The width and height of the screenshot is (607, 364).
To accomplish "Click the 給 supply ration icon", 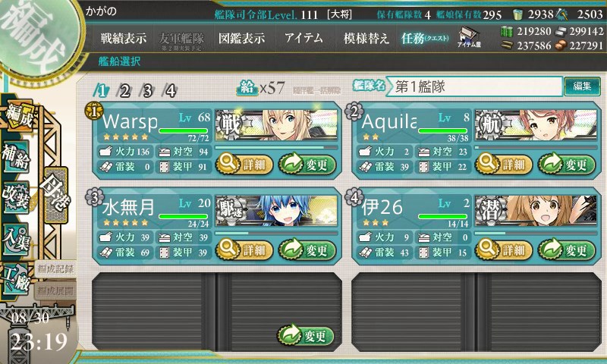I will [x=247, y=88].
